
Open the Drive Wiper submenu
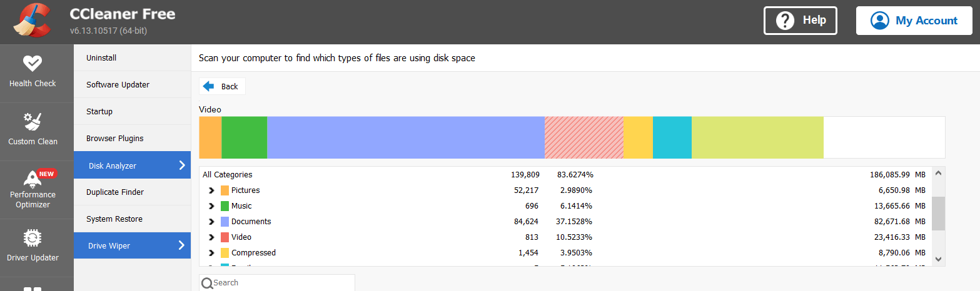tap(132, 246)
